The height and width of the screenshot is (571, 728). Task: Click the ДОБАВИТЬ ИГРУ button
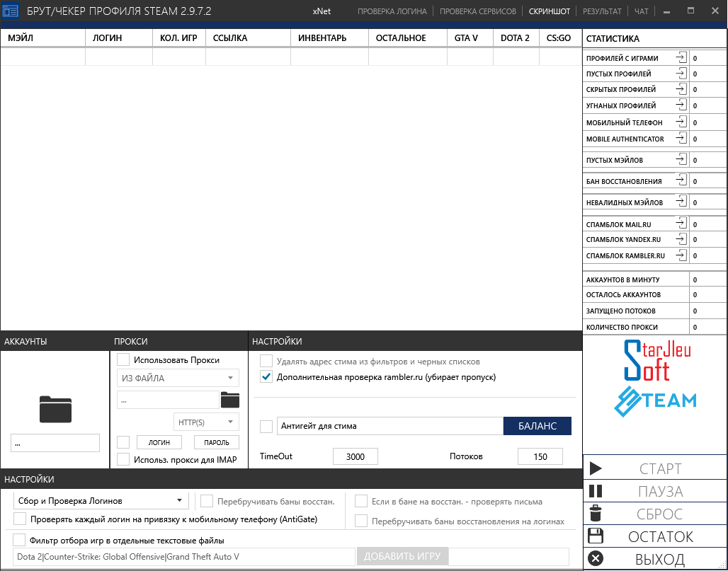point(402,556)
